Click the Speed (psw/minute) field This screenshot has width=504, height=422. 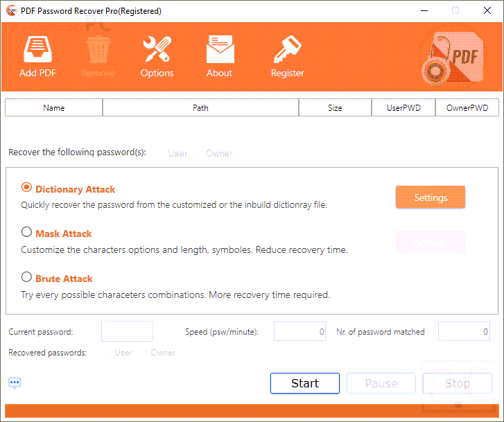pos(299,331)
